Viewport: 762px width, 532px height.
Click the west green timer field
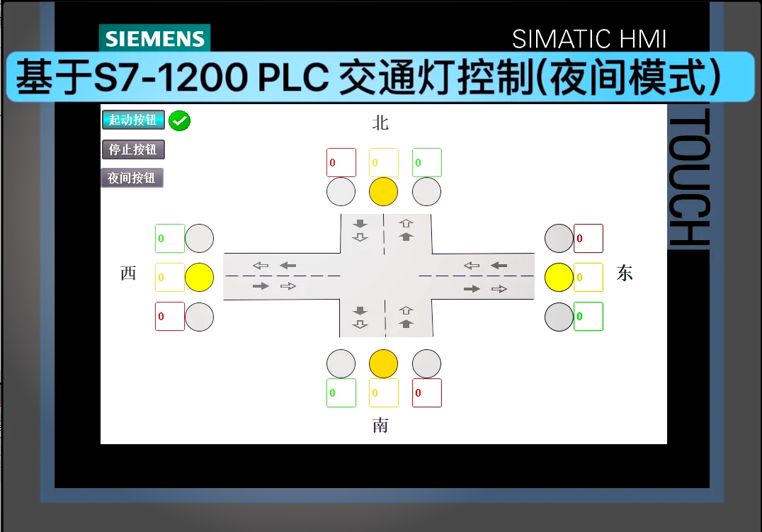point(169,238)
